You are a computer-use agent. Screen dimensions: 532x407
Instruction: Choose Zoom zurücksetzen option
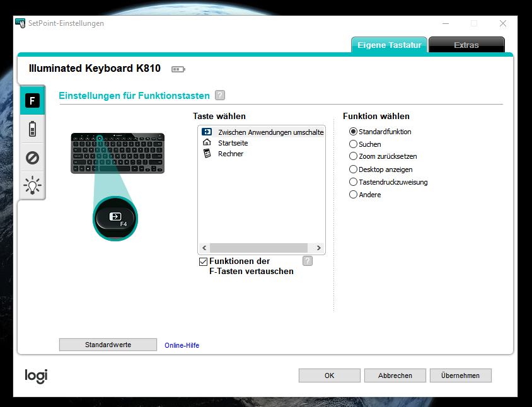pos(353,156)
